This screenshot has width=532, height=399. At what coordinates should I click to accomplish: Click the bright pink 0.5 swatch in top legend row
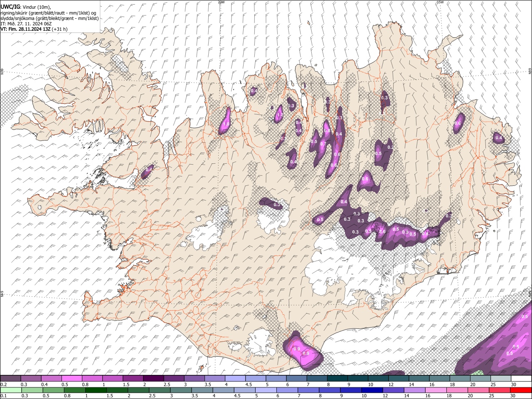pyautogui.click(x=71, y=378)
